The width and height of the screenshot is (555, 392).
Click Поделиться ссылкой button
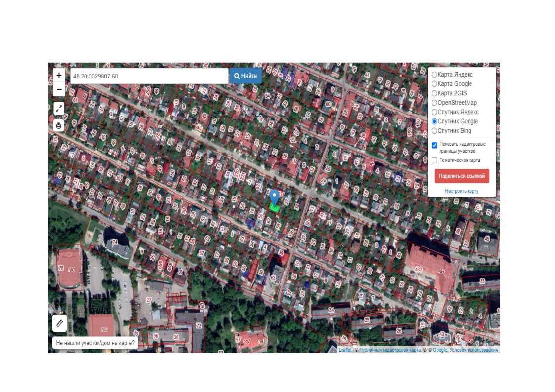(462, 176)
